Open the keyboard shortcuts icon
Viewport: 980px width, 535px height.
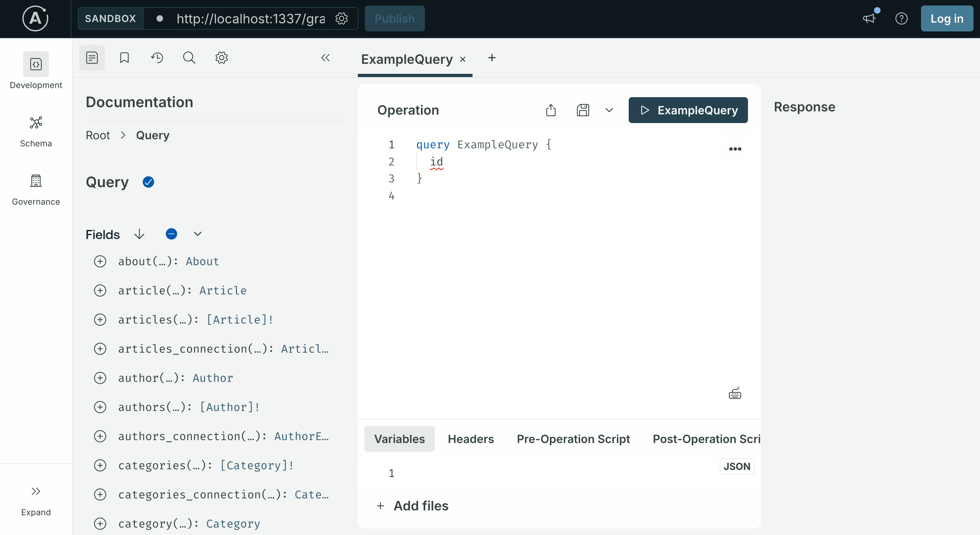[735, 393]
